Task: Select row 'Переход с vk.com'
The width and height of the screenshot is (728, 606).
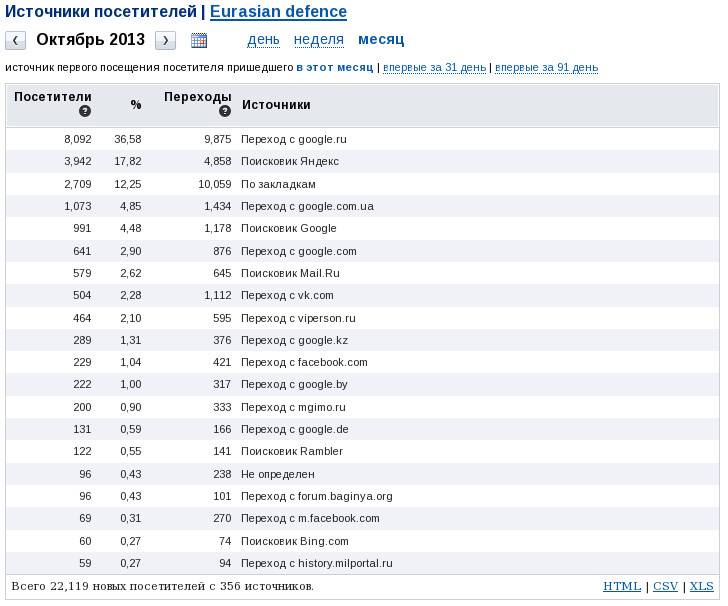Action: pyautogui.click(x=362, y=295)
